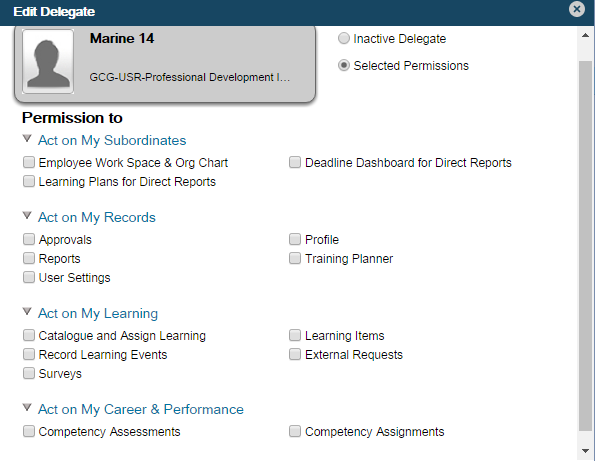Tick the Training Planner checkbox
Viewport: 595px width, 461px height.
(295, 258)
